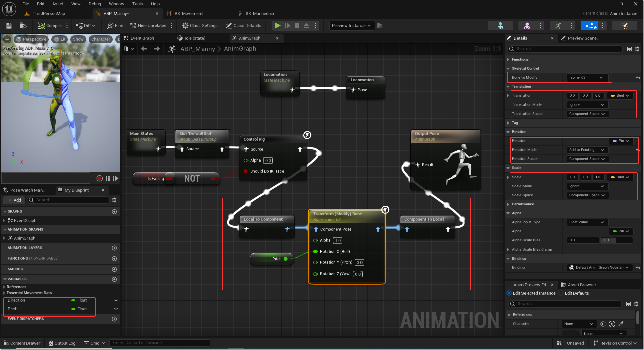Click the Lit view mode button
Viewport: 644px width, 350px height.
click(x=60, y=39)
